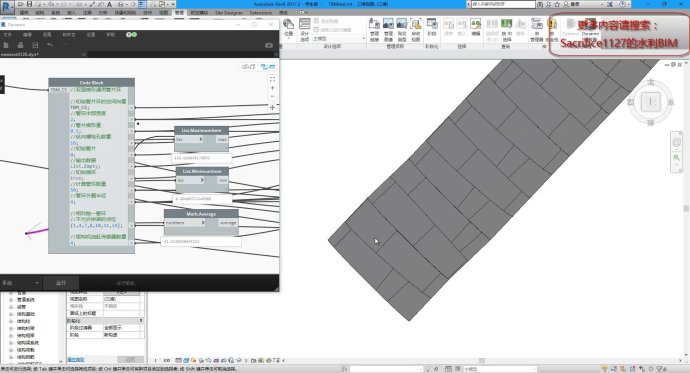Toggle the graph view button in Dynamo canvas
Screen dimensions: 690x373
(268, 66)
